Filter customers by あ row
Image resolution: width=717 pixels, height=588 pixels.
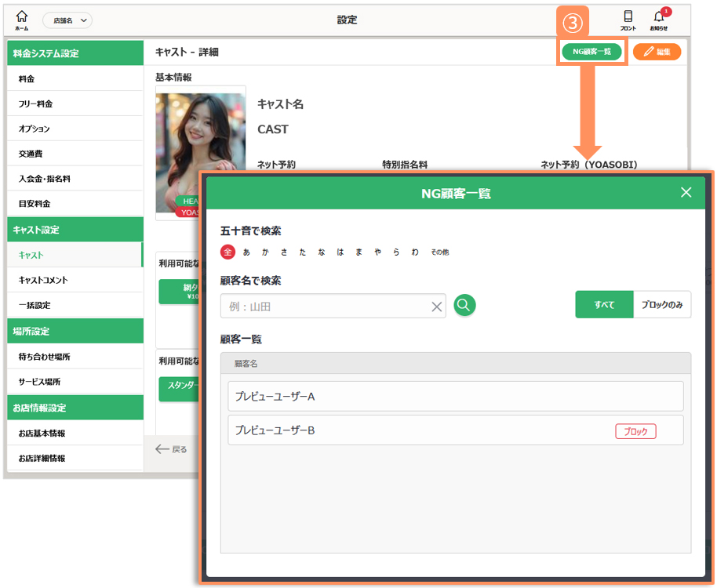(x=246, y=252)
